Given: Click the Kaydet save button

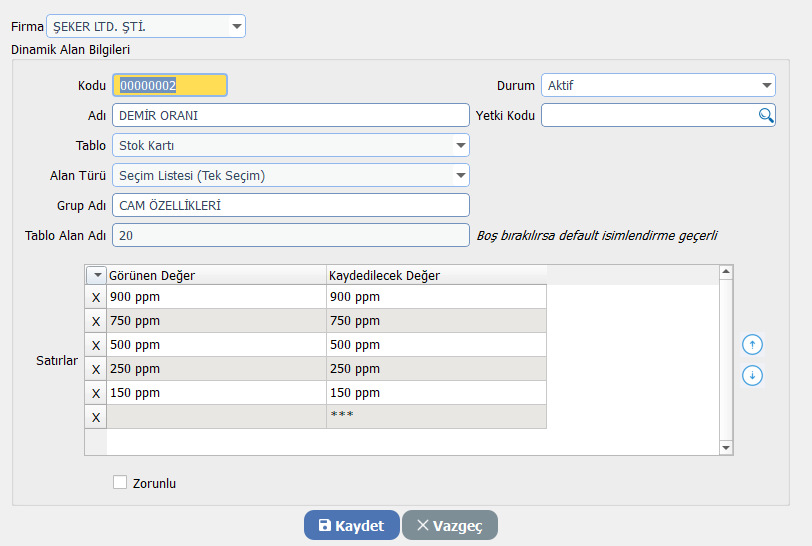Looking at the screenshot, I should pyautogui.click(x=351, y=526).
